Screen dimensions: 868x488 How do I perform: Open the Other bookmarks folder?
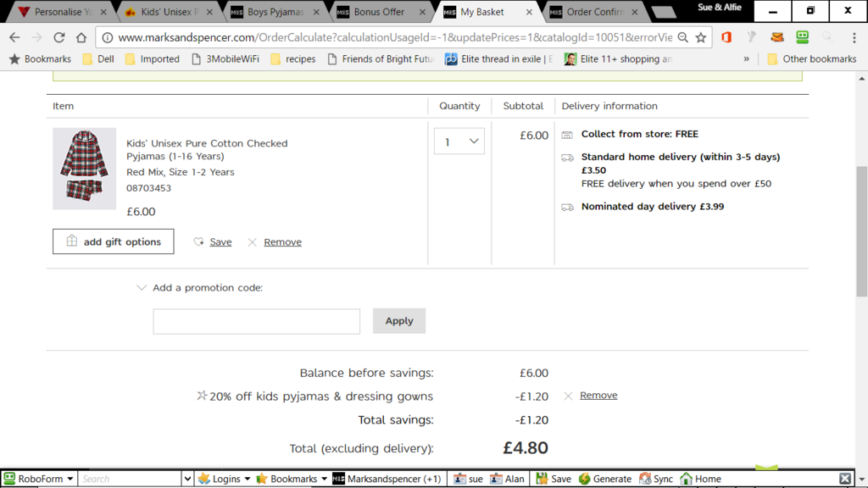pos(811,58)
